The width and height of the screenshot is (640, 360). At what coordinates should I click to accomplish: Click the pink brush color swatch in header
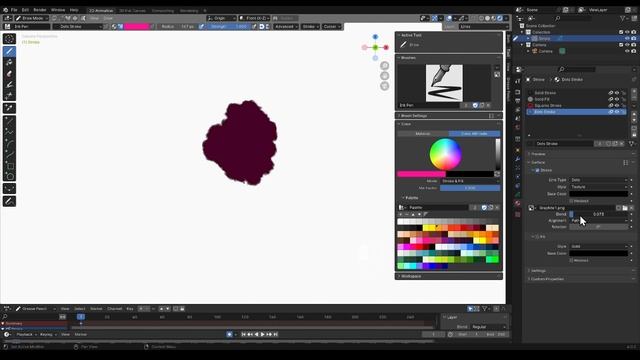[137, 27]
